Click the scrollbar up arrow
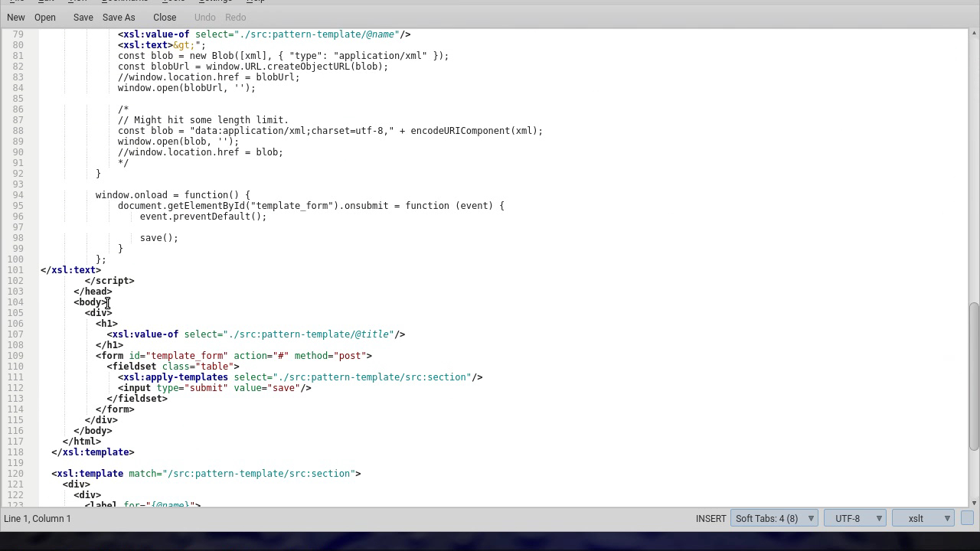Screen dimensions: 980x551 click(974, 33)
